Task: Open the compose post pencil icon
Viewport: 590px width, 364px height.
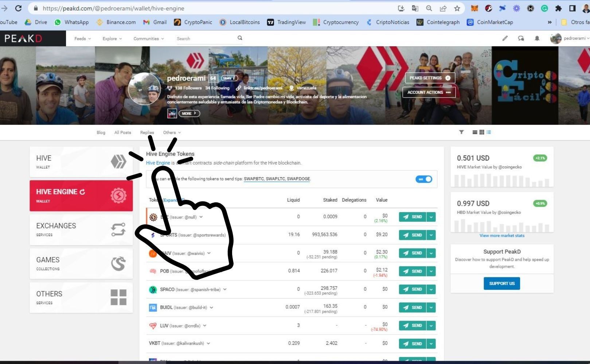Action: [x=505, y=38]
